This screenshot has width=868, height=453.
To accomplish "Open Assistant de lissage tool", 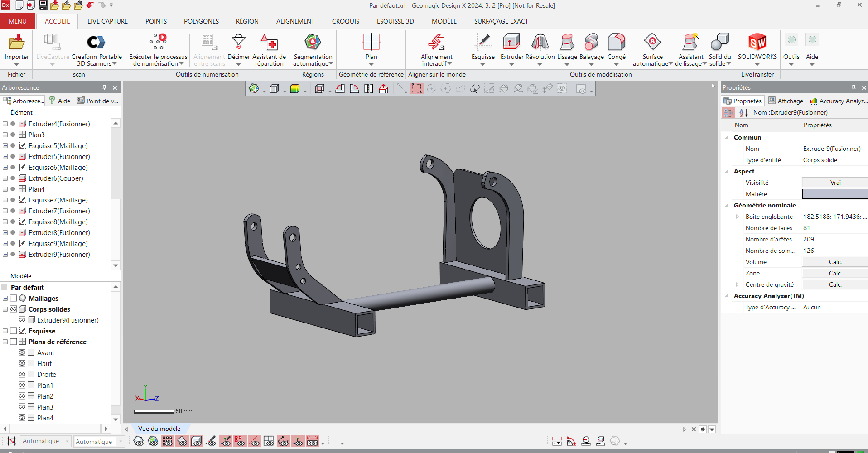I will [691, 42].
